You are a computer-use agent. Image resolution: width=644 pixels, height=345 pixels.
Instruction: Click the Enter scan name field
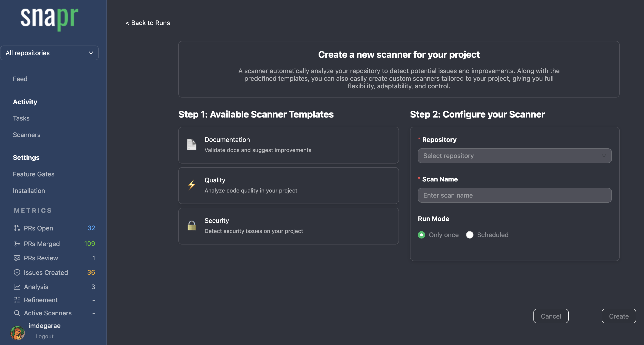tap(515, 195)
